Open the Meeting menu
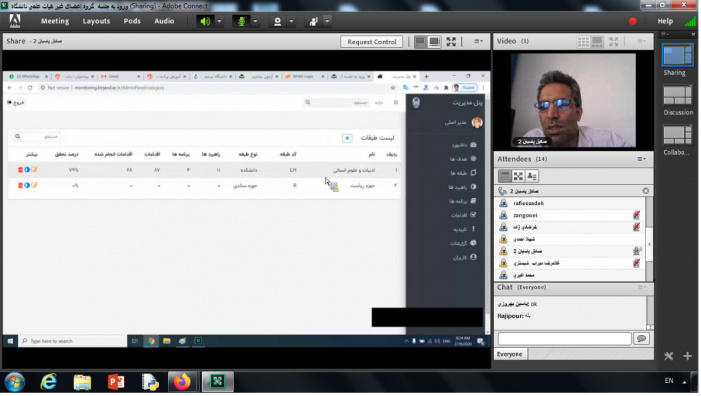701x396 pixels. [x=55, y=21]
